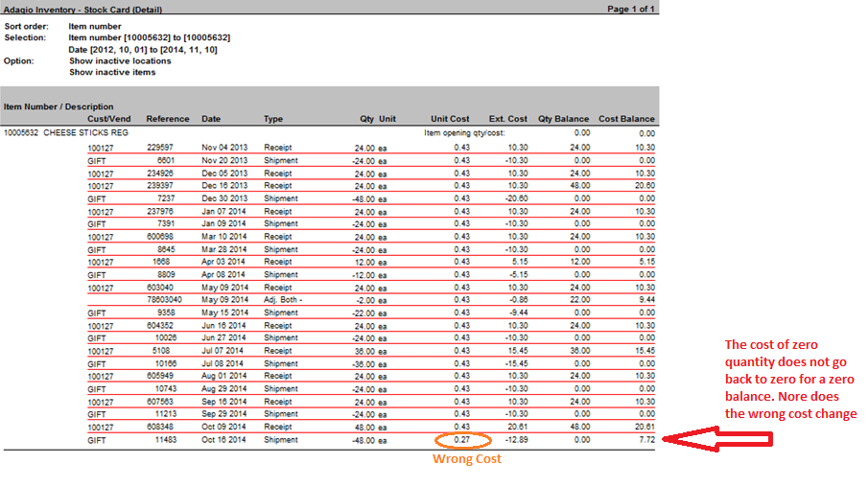Click the Cust/Vend column header
Image resolution: width=868 pixels, height=487 pixels.
tap(108, 119)
